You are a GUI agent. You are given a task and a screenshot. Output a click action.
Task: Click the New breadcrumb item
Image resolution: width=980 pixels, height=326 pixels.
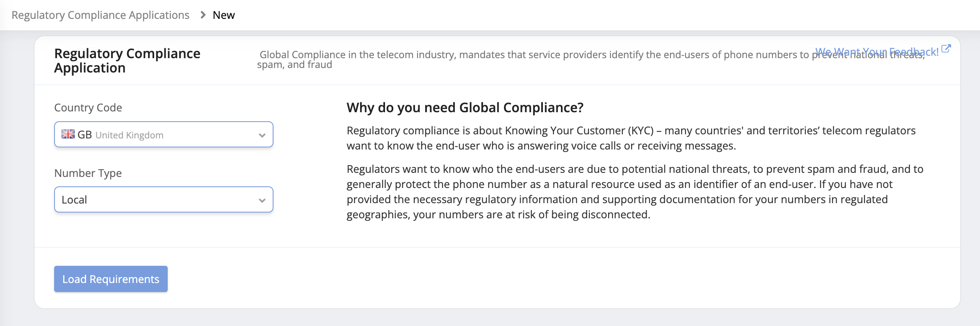[x=223, y=15]
